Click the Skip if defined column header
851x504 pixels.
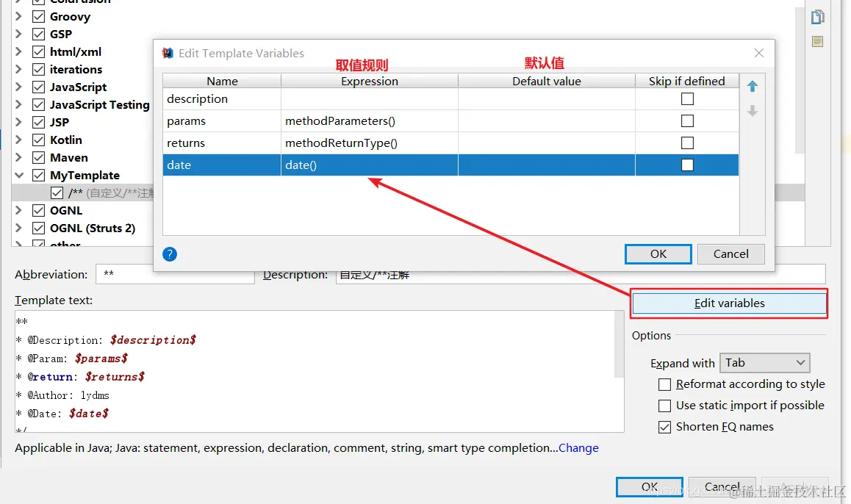tap(687, 81)
